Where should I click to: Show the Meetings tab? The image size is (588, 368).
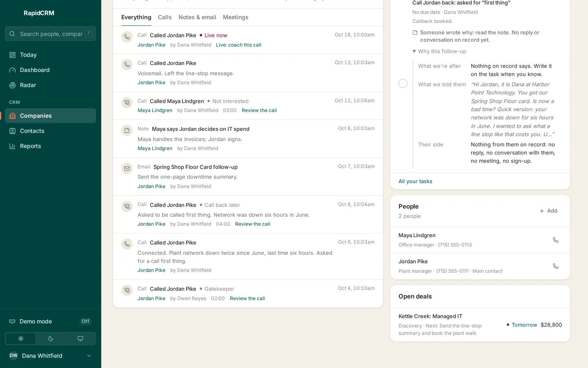coord(236,17)
